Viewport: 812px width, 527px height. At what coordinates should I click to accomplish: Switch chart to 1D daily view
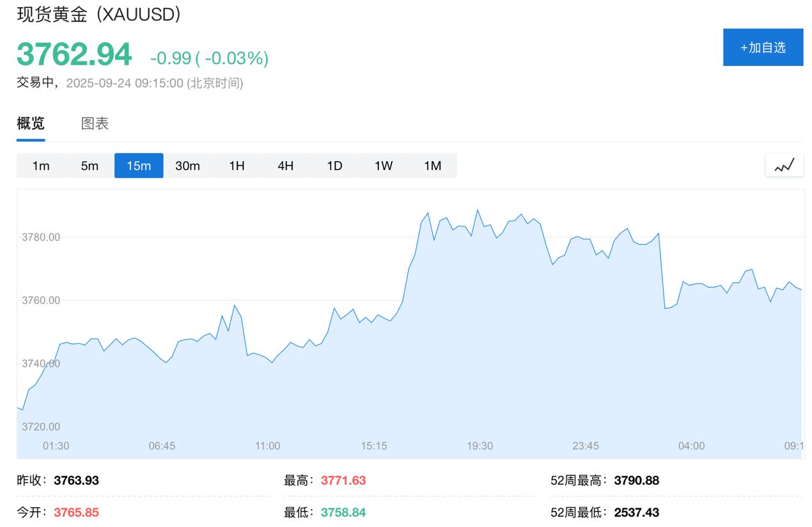[334, 166]
